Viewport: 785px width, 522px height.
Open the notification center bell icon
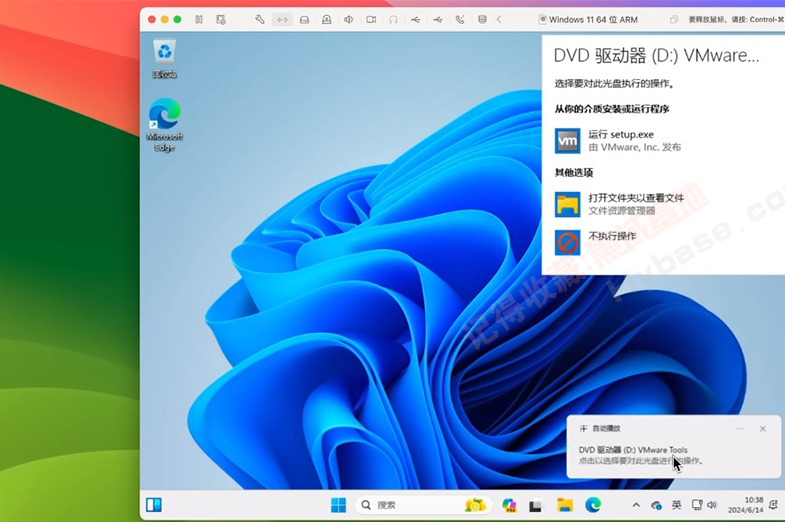[x=773, y=505]
